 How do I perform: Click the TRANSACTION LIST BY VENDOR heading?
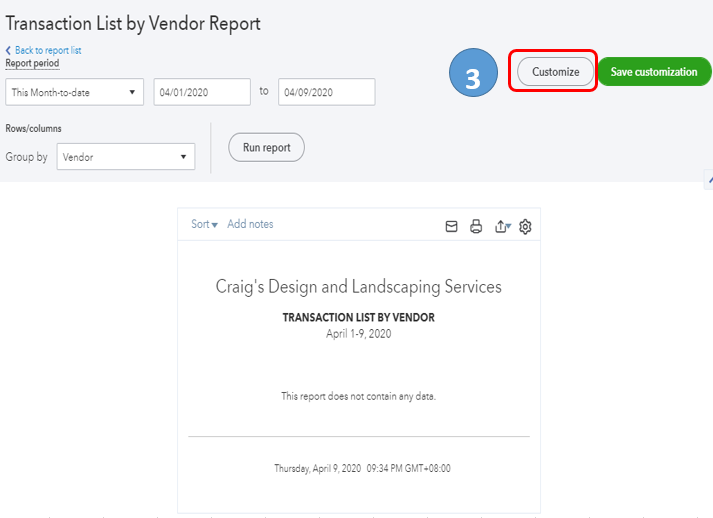tap(358, 317)
